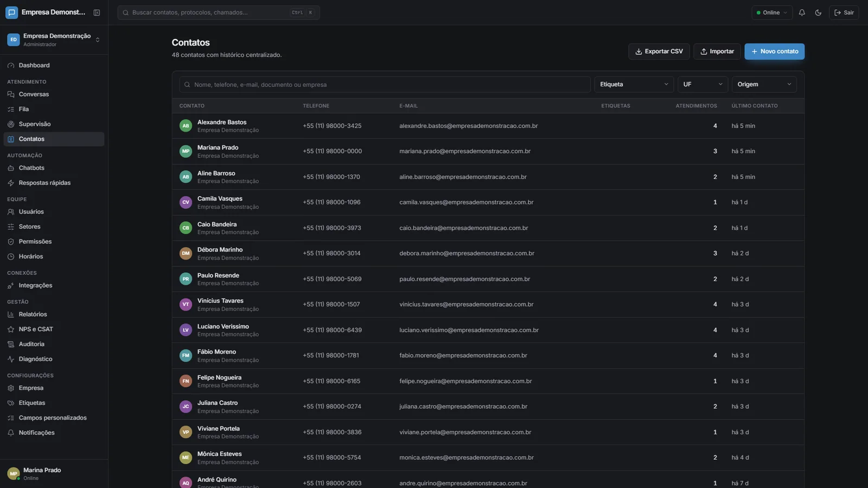Open the Etiqueta filter dropdown

pos(634,85)
